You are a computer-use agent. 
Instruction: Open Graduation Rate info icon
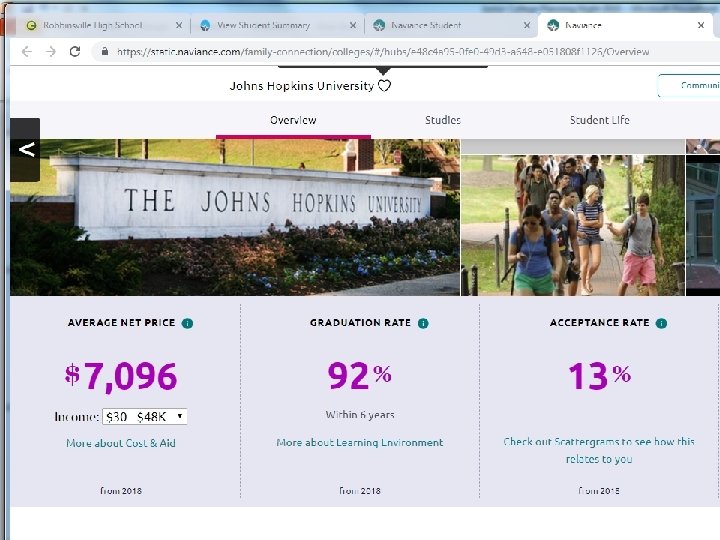click(x=423, y=323)
